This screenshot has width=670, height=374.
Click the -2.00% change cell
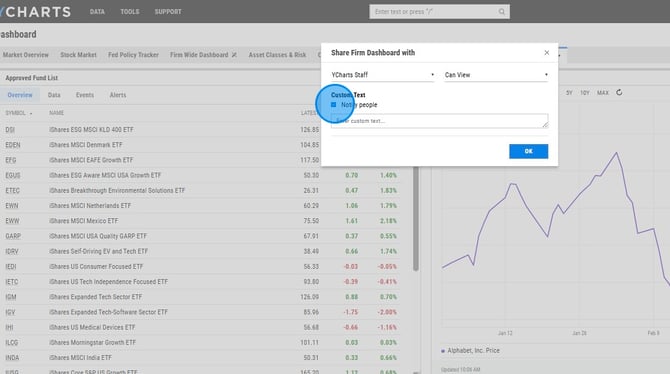pyautogui.click(x=387, y=312)
